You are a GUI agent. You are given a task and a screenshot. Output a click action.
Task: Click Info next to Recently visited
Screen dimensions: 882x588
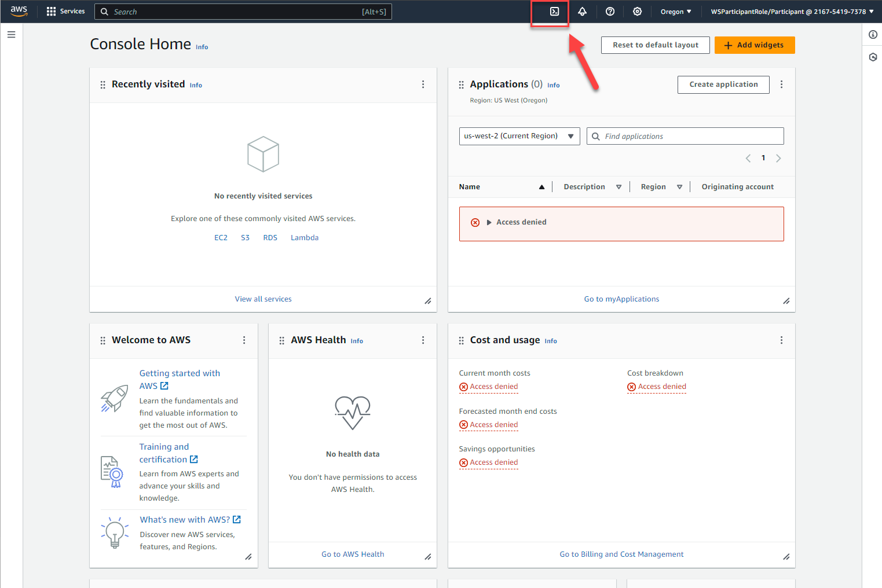[196, 86]
